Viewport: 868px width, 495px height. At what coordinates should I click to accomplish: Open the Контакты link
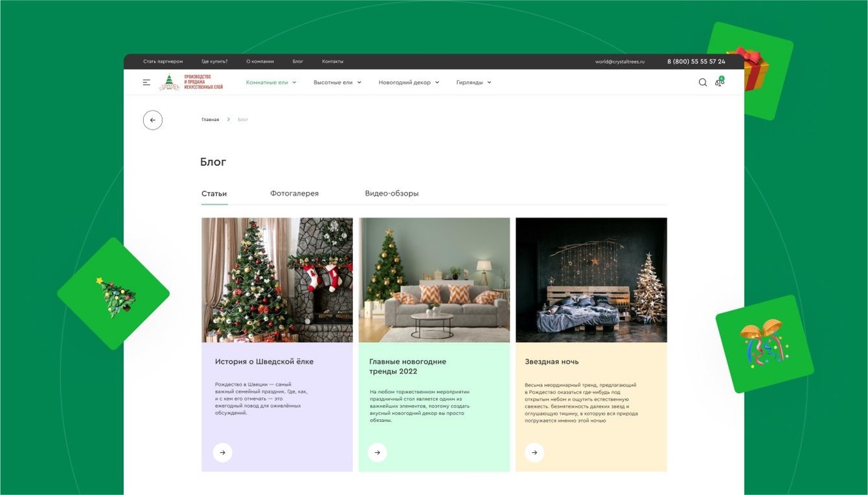(332, 62)
